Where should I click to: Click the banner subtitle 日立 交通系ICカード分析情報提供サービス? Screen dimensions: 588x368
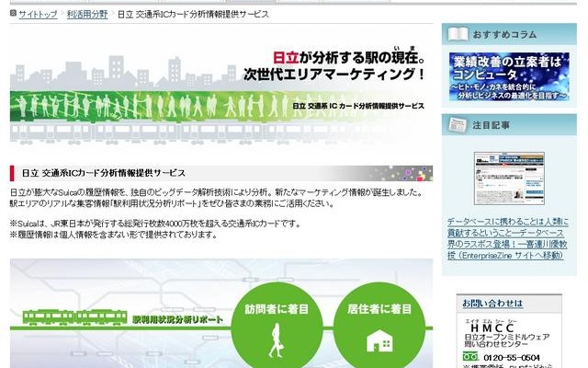click(x=358, y=107)
